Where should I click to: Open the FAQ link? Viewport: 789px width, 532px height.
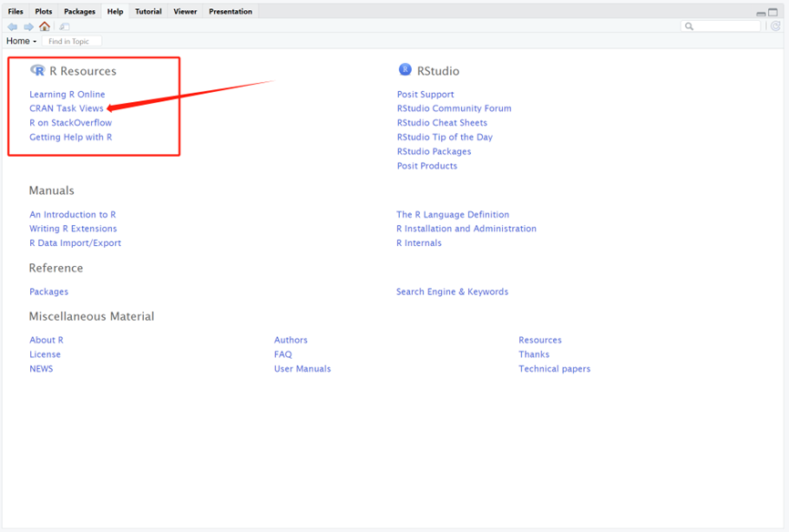point(282,354)
